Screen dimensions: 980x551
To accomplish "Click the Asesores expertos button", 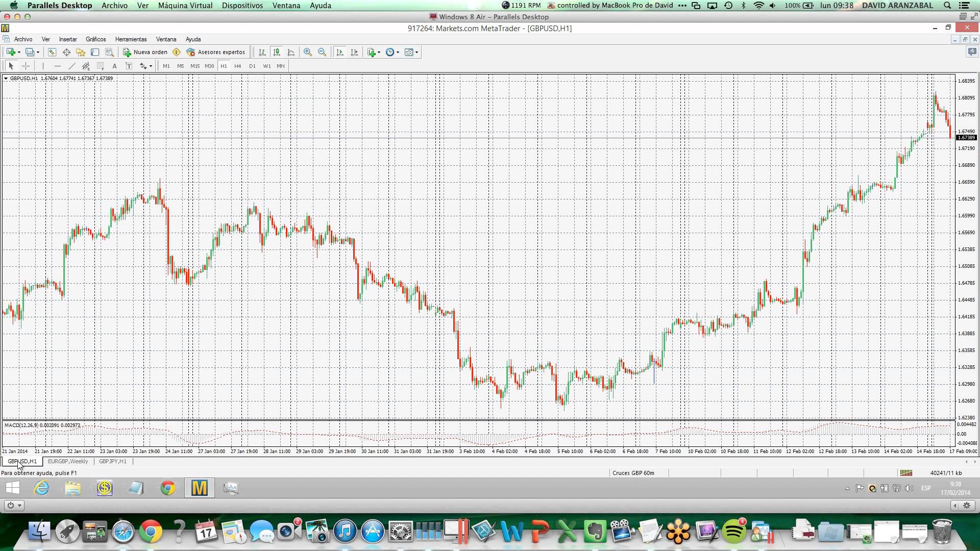I will click(x=216, y=52).
